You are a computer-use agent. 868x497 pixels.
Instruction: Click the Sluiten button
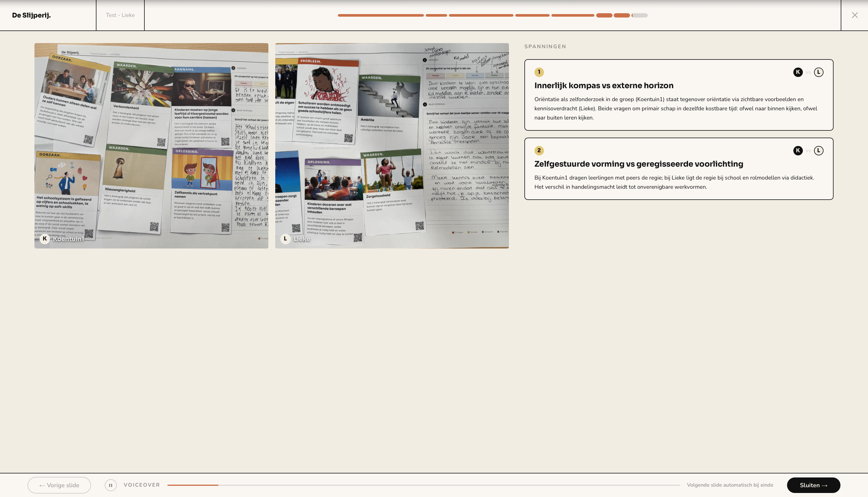point(813,485)
